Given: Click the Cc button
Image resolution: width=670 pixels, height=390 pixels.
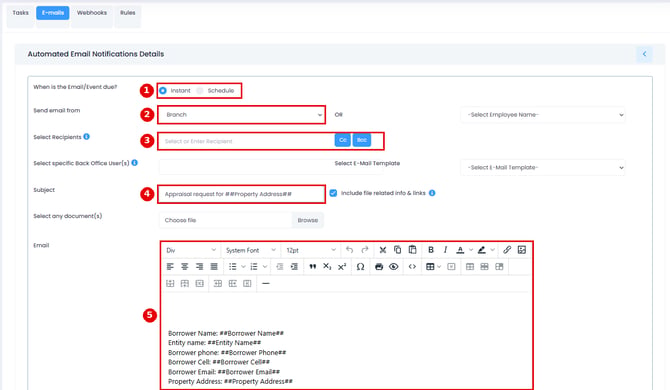Looking at the screenshot, I should coord(343,140).
